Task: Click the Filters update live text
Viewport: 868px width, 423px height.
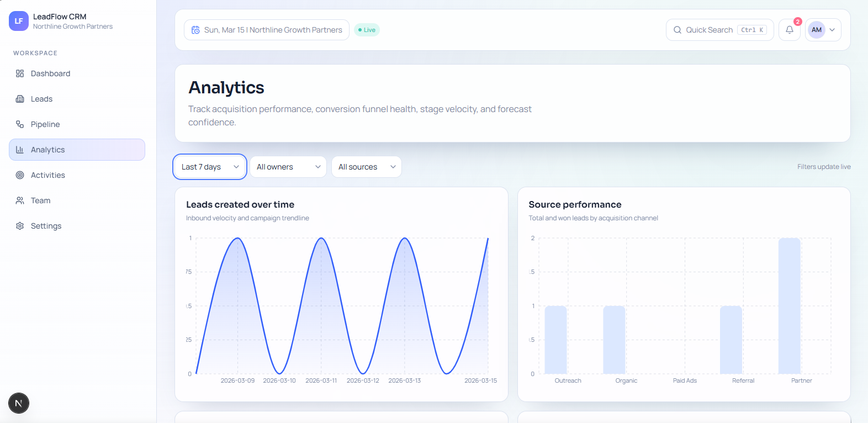Action: [824, 167]
